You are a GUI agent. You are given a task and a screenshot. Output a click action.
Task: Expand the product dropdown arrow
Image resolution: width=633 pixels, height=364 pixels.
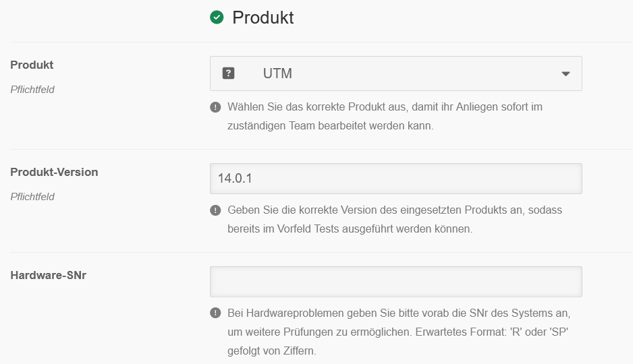tap(566, 73)
